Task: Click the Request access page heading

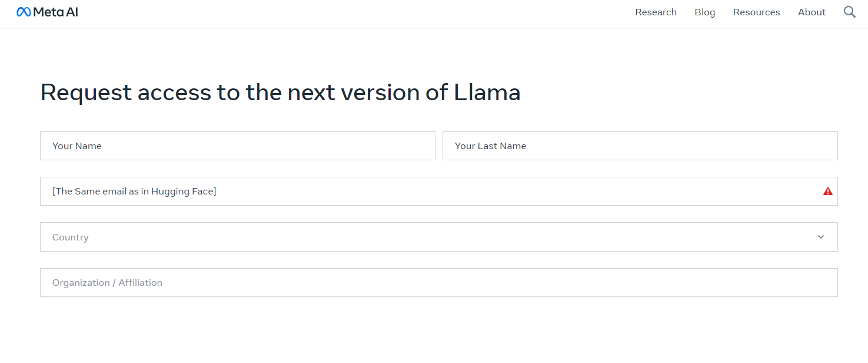Action: [280, 92]
